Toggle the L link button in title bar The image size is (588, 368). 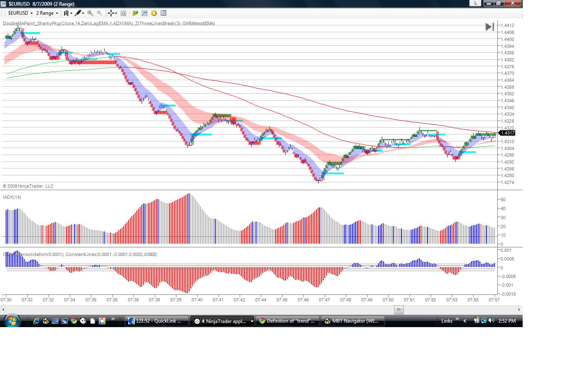pos(475,3)
